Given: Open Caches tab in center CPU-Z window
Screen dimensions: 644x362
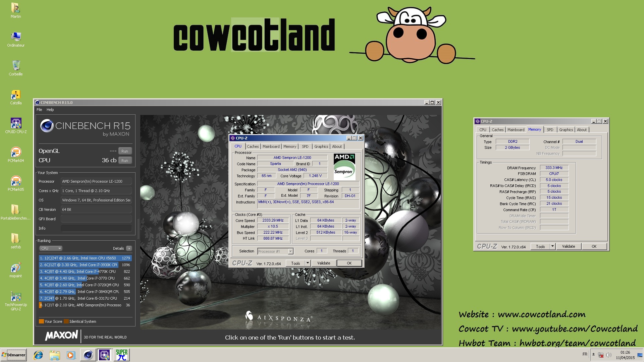Looking at the screenshot, I should point(253,146).
